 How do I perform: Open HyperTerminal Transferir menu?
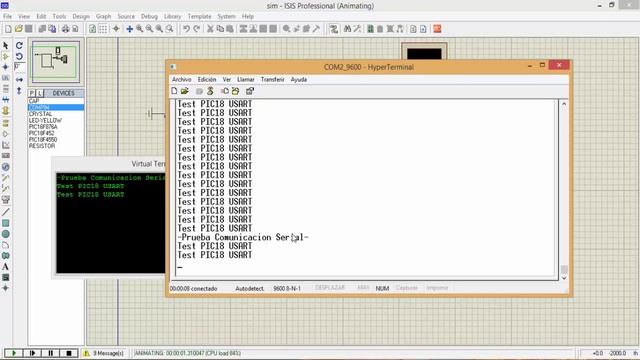click(x=272, y=80)
